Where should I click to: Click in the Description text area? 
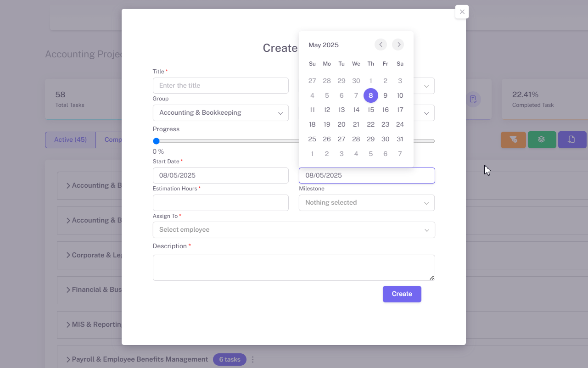(294, 268)
